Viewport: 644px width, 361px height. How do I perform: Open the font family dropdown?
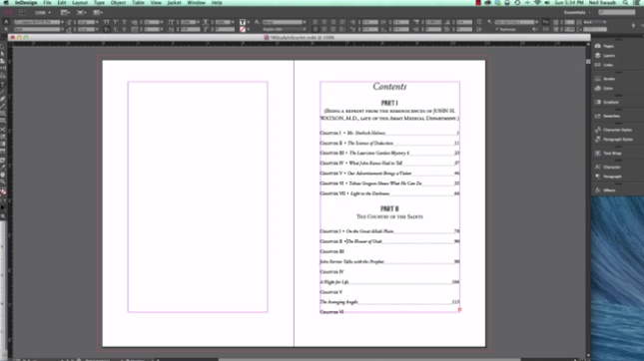pyautogui.click(x=39, y=22)
